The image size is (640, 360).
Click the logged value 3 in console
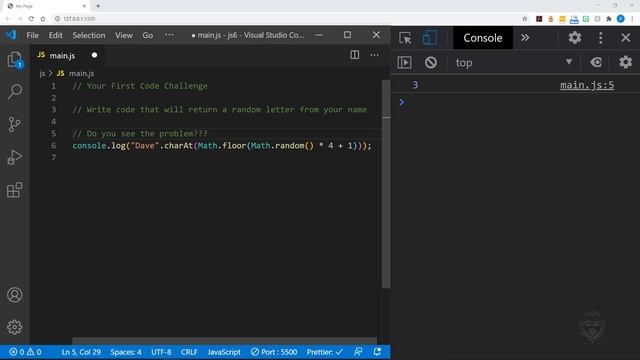415,85
